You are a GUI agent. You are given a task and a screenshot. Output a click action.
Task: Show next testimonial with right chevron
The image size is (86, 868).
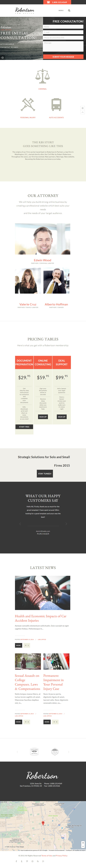[66, 524]
